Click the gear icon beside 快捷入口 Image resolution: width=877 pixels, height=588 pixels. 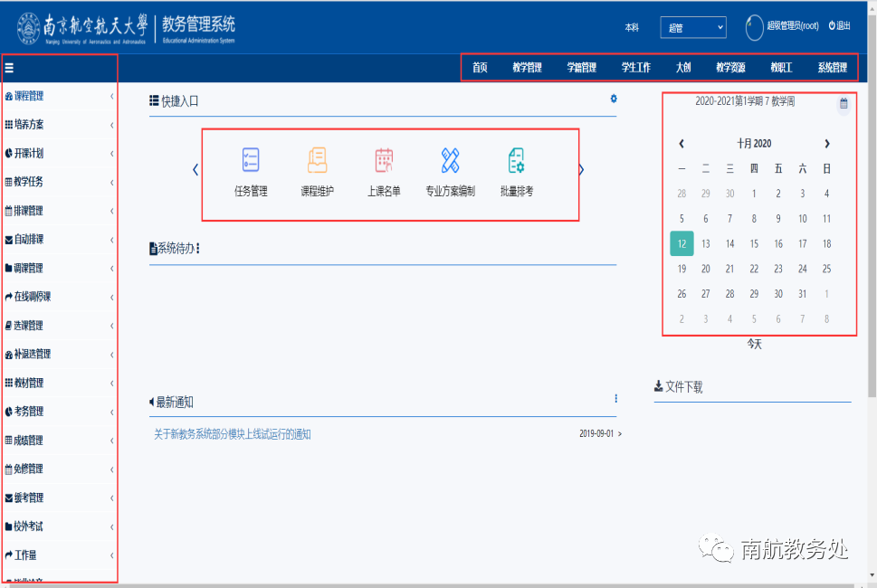pos(613,99)
